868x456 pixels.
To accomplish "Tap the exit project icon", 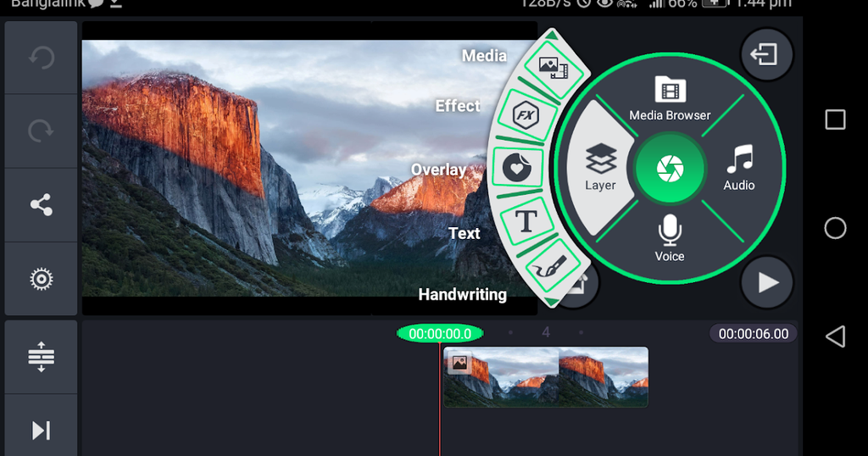I will point(766,54).
